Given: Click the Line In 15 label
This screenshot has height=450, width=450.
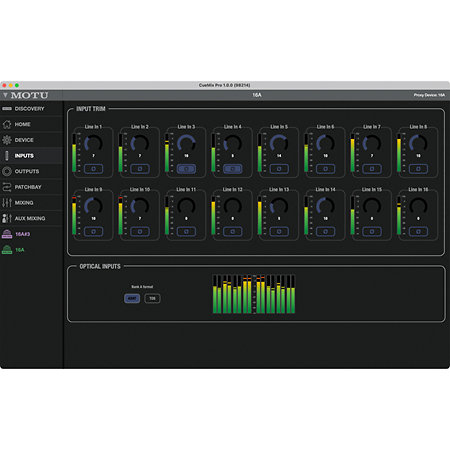Looking at the screenshot, I should [x=372, y=189].
